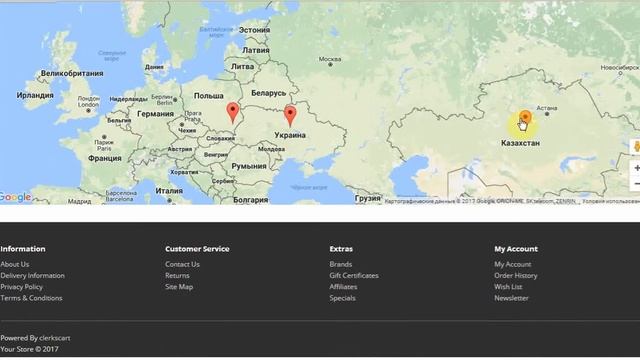Open the Wish List link

[x=508, y=287]
